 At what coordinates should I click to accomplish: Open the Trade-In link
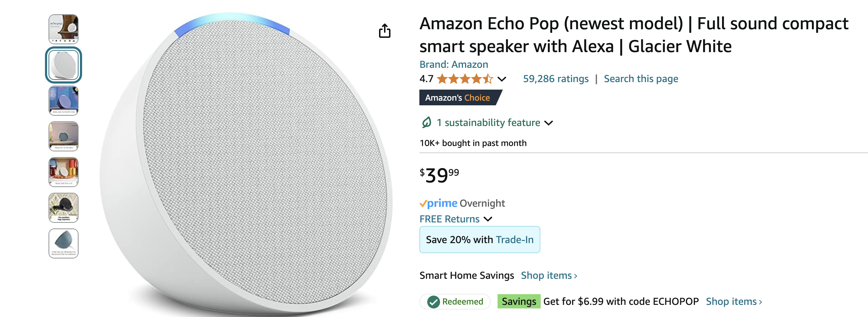pyautogui.click(x=515, y=240)
